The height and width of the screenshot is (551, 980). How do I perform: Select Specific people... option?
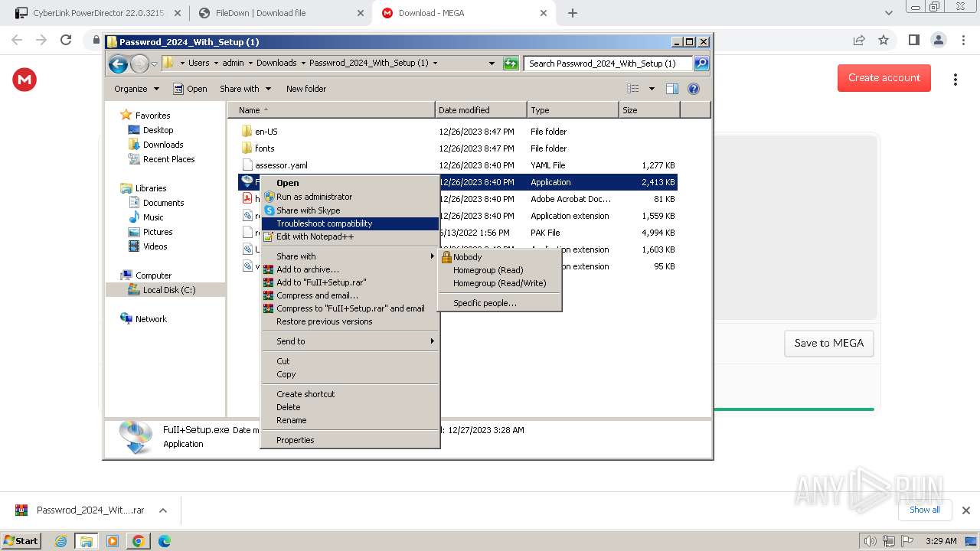coord(500,303)
